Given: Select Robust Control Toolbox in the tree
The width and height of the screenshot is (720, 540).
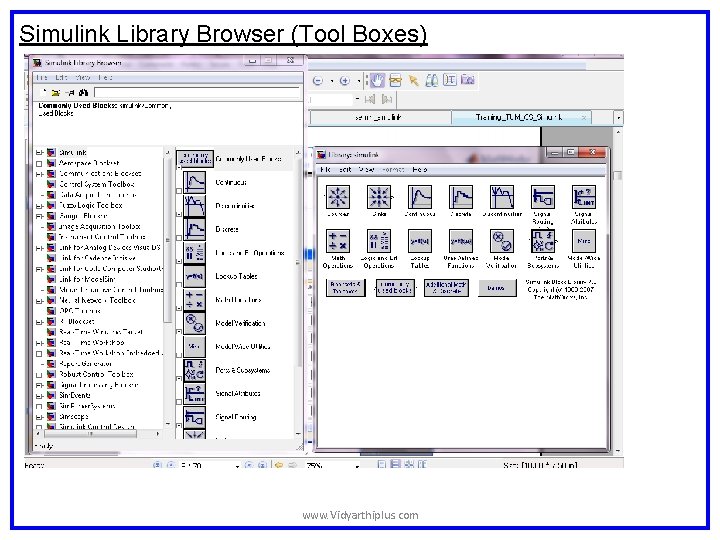Looking at the screenshot, I should 96,375.
